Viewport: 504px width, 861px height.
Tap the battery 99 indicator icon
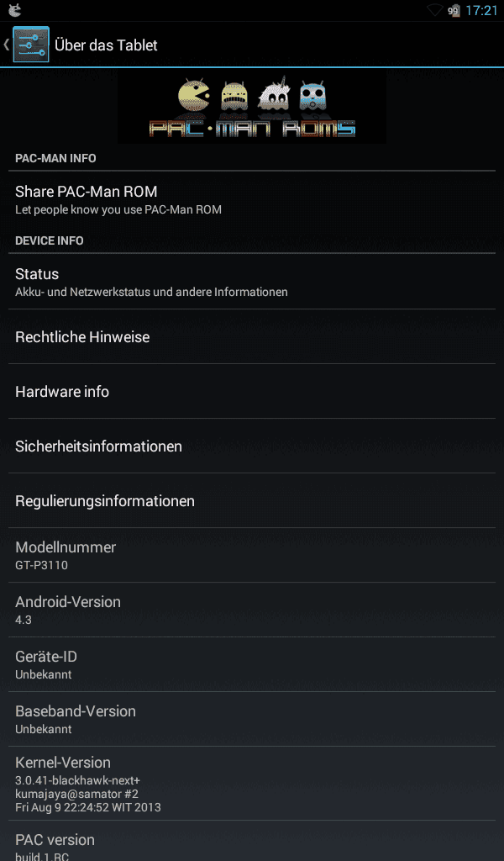coord(454,10)
